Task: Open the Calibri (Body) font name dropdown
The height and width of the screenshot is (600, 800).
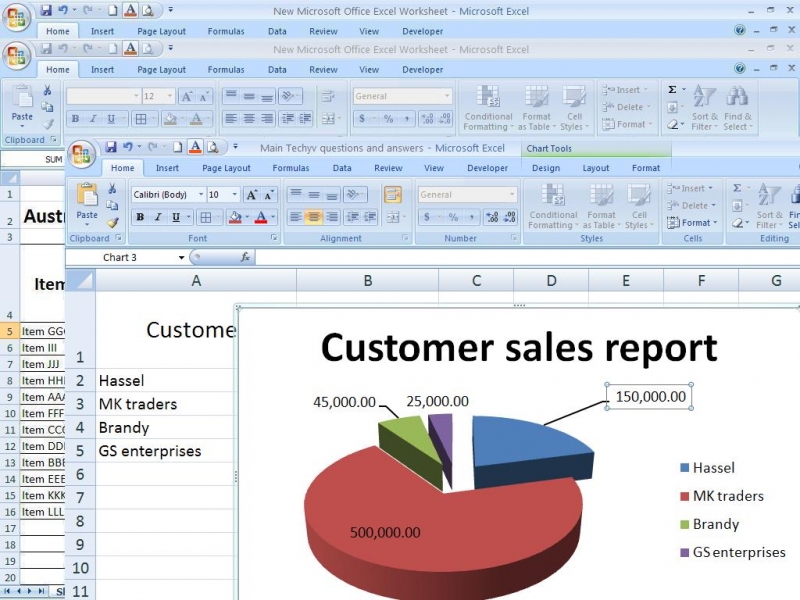Action: tap(200, 195)
